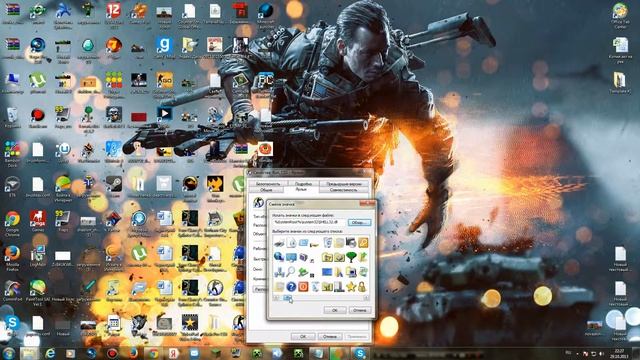Switch to the Ярлык tab
The height and width of the screenshot is (360, 640).
[x=301, y=189]
